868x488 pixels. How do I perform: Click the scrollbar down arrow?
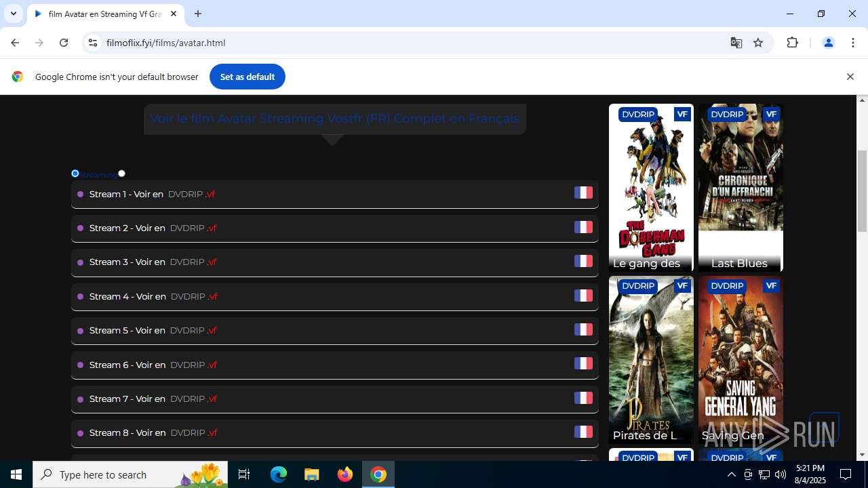pos(863,455)
